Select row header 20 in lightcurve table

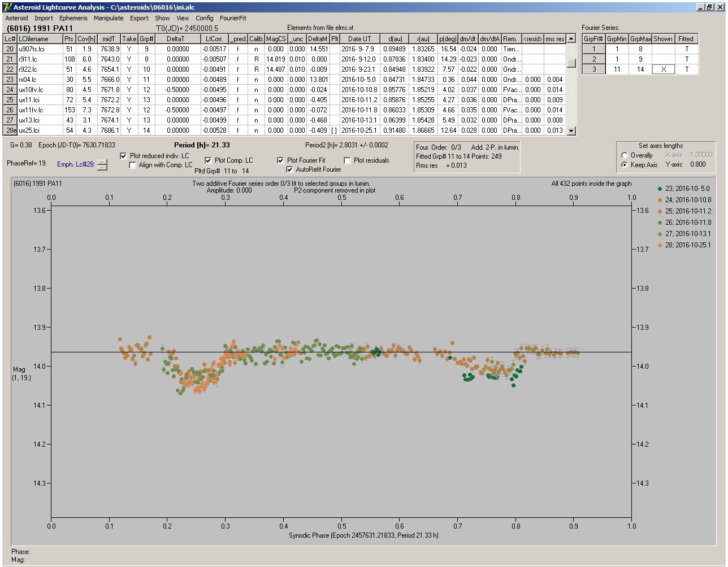click(x=10, y=49)
